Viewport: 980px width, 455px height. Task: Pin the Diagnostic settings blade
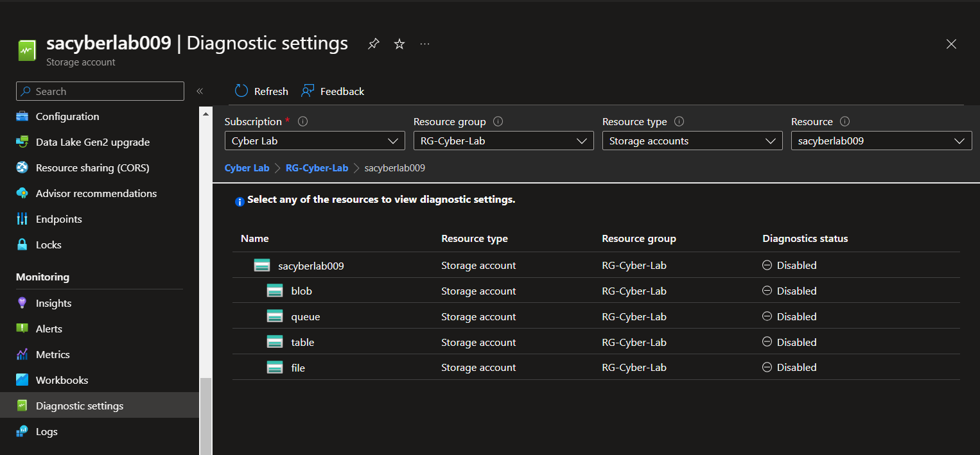373,44
